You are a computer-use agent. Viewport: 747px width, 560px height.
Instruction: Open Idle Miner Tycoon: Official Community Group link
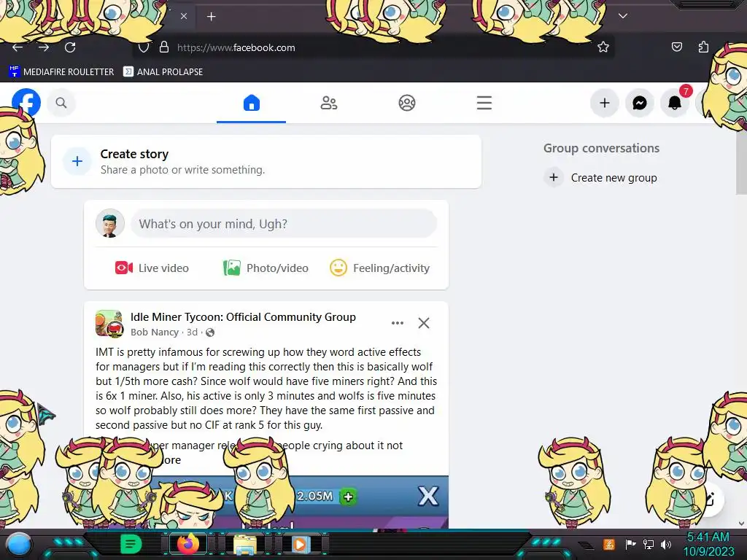(x=243, y=317)
